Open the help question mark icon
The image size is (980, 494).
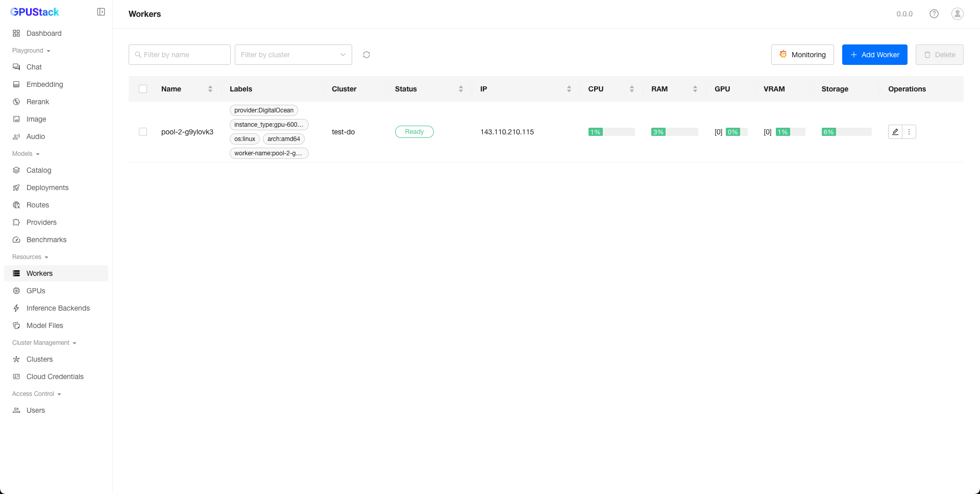pos(934,14)
